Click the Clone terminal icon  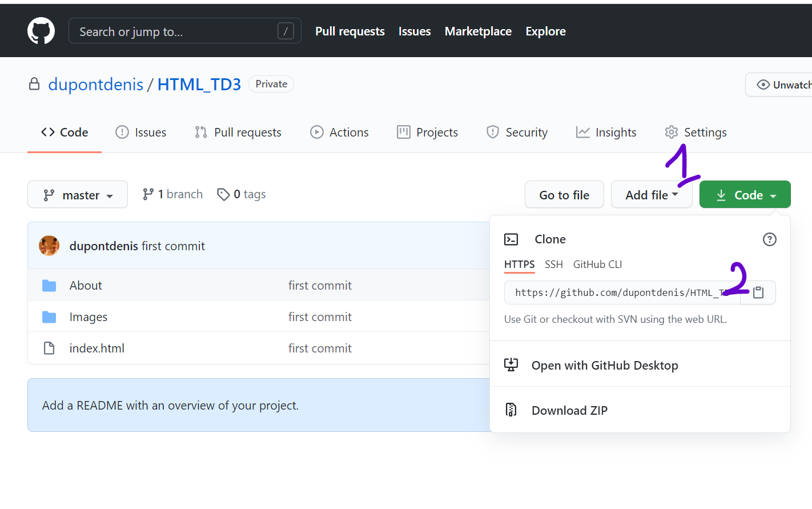[x=511, y=239]
